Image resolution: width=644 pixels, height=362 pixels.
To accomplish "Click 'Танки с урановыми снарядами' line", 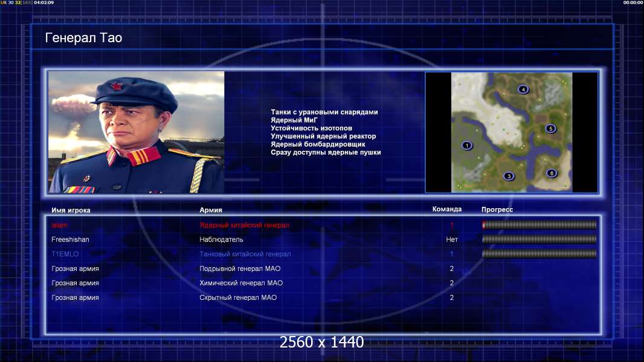I will coord(324,112).
